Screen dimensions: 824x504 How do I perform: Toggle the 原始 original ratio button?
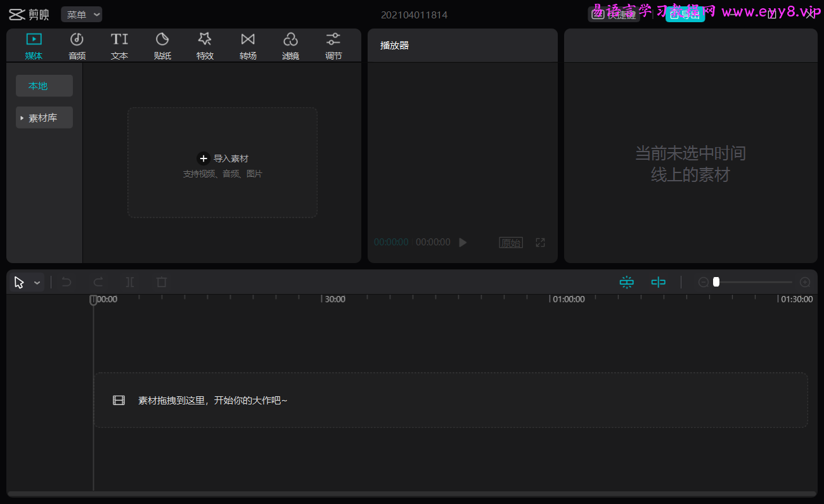(511, 242)
